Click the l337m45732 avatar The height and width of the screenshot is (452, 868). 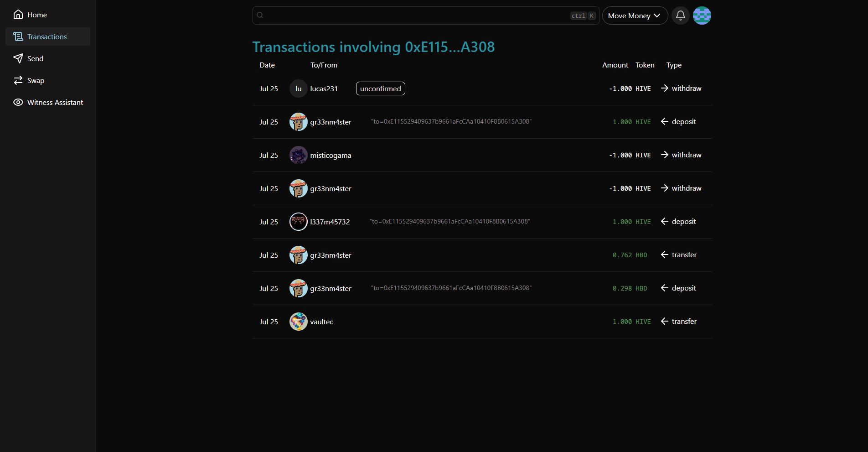[x=298, y=222]
